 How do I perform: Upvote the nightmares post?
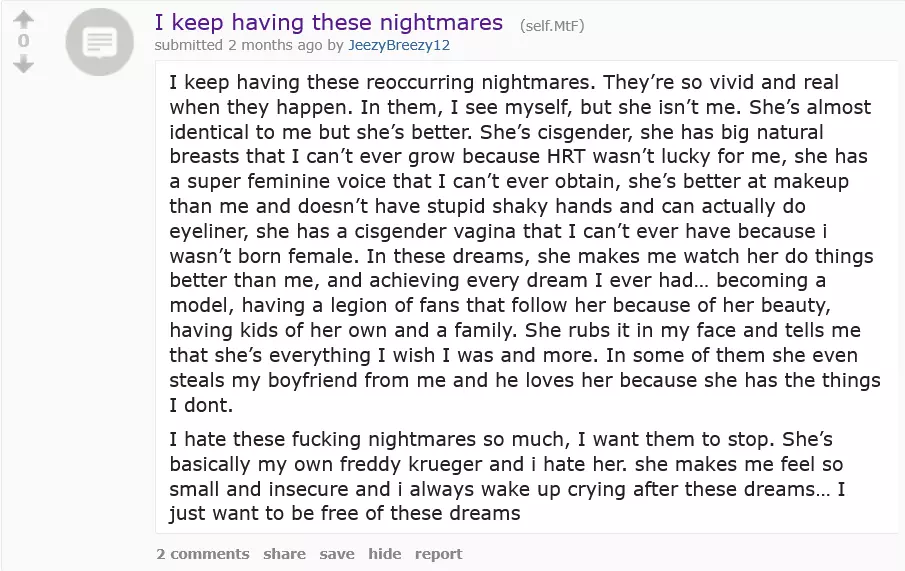(x=24, y=20)
